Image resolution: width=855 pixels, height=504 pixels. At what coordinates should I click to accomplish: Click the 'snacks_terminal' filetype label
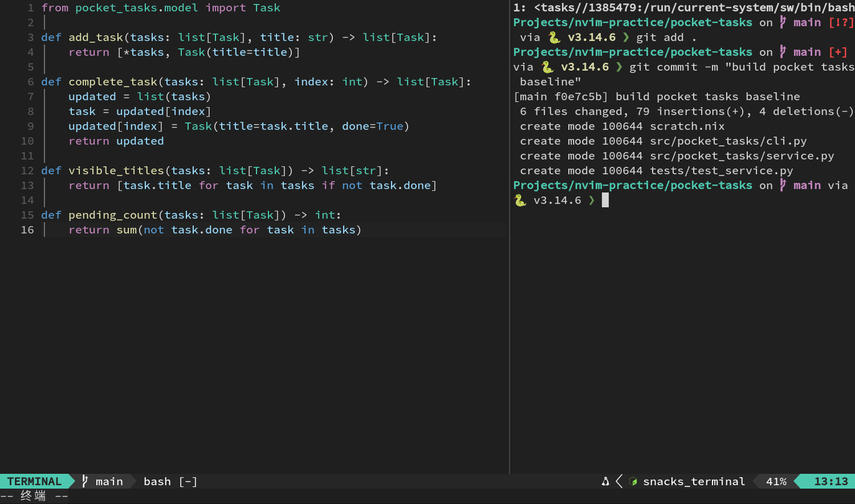(694, 481)
